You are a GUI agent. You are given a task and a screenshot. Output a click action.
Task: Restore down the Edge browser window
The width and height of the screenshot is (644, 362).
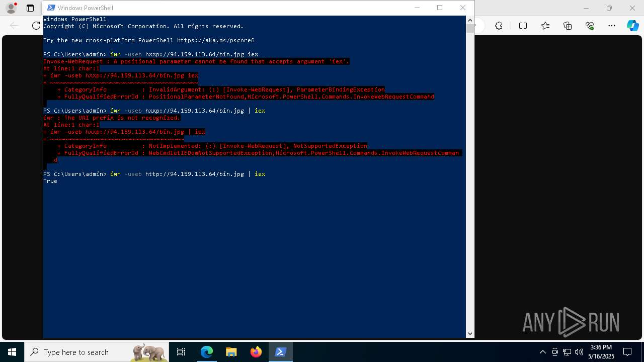pos(609,8)
